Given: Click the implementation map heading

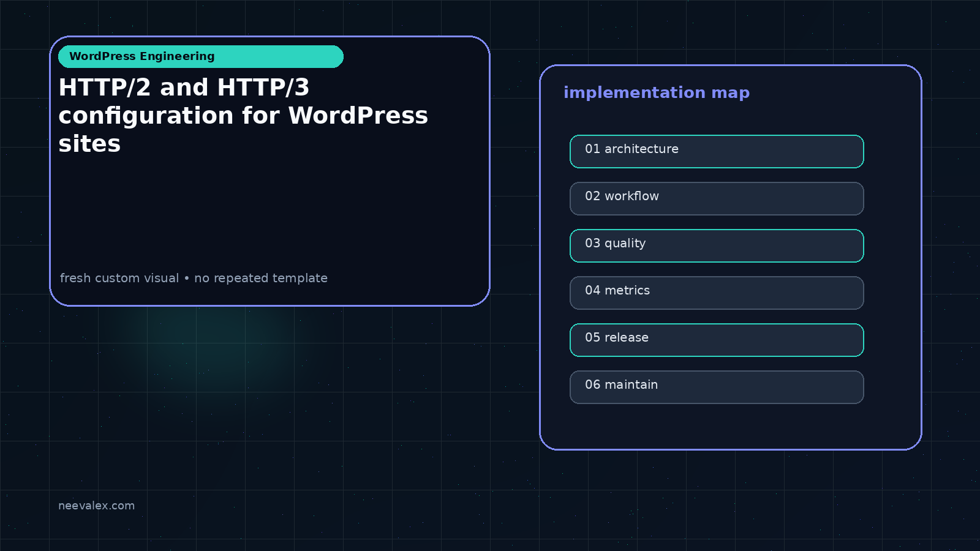Looking at the screenshot, I should point(657,92).
